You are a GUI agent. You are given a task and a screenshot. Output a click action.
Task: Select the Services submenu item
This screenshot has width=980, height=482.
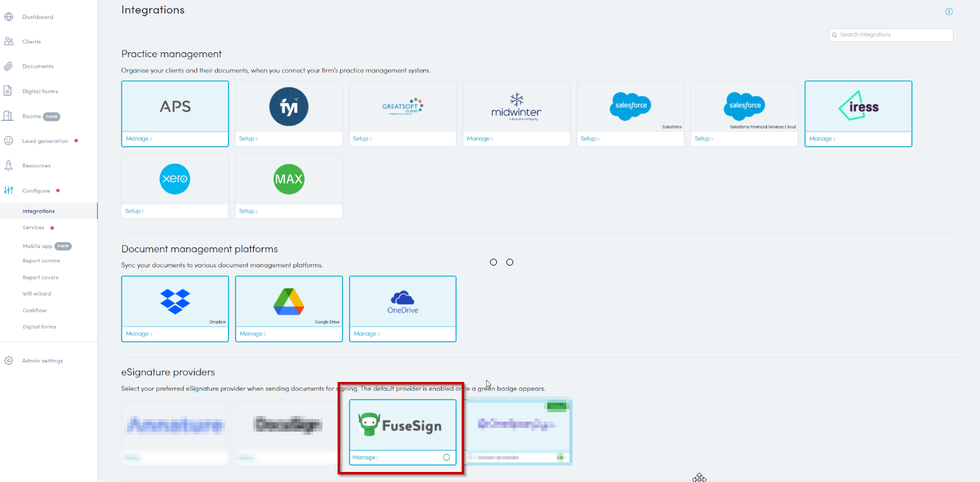(x=33, y=228)
